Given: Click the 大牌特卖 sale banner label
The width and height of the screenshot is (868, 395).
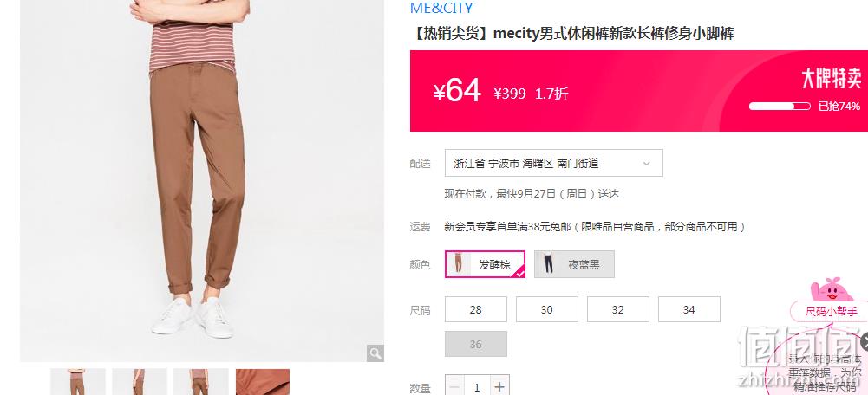Looking at the screenshot, I should pos(832,79).
